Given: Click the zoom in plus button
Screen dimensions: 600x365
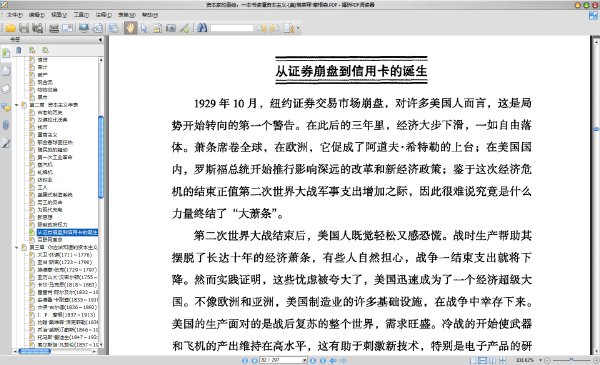Looking at the screenshot, I should point(596,360).
